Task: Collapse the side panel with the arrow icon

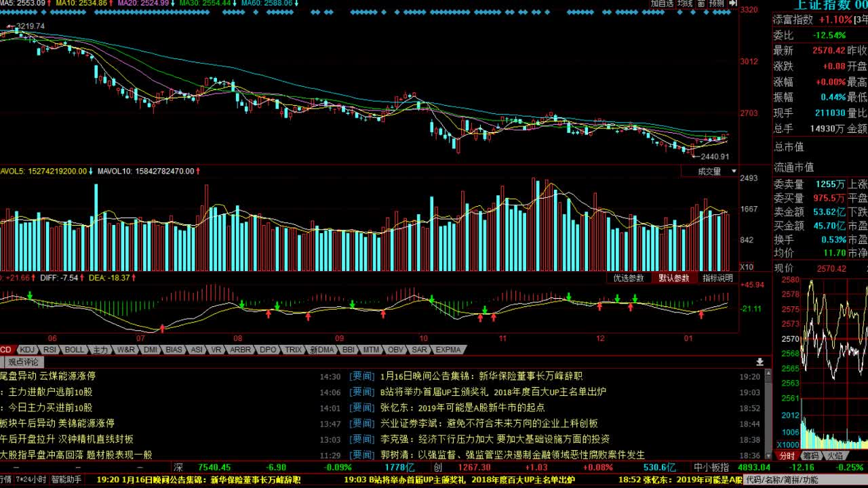Action: coord(733,3)
